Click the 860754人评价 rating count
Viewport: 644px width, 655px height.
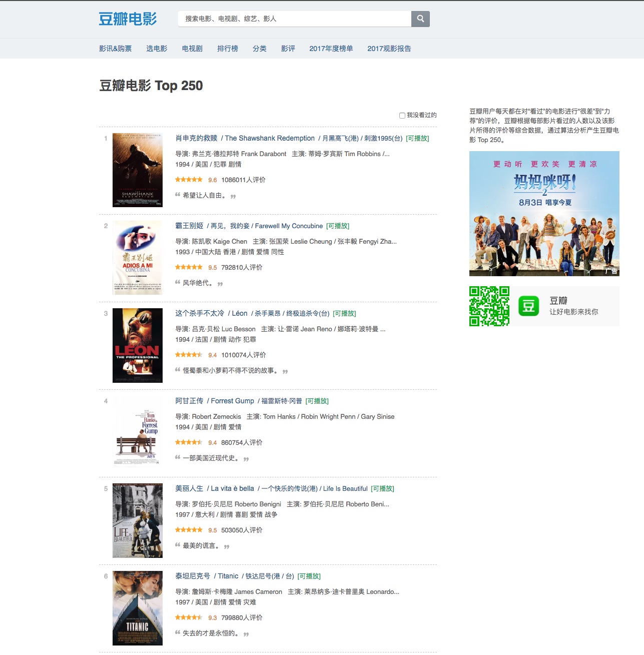pyautogui.click(x=242, y=442)
